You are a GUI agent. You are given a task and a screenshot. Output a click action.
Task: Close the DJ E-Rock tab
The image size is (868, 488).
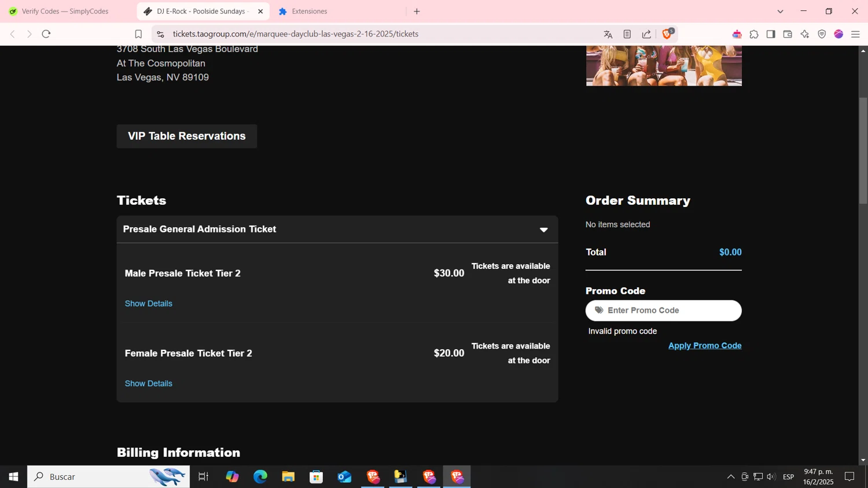point(260,11)
